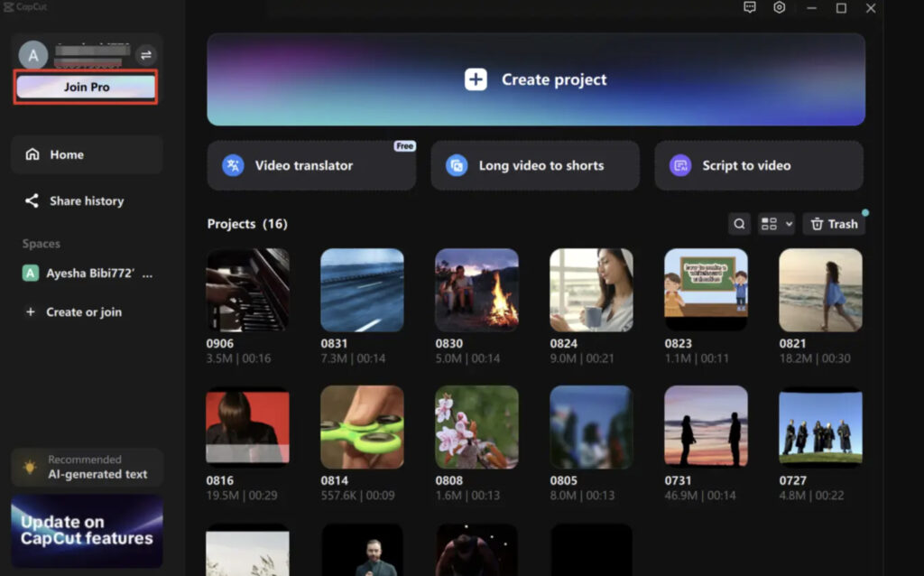
Task: Switch to the Home tab
Action: pos(65,154)
